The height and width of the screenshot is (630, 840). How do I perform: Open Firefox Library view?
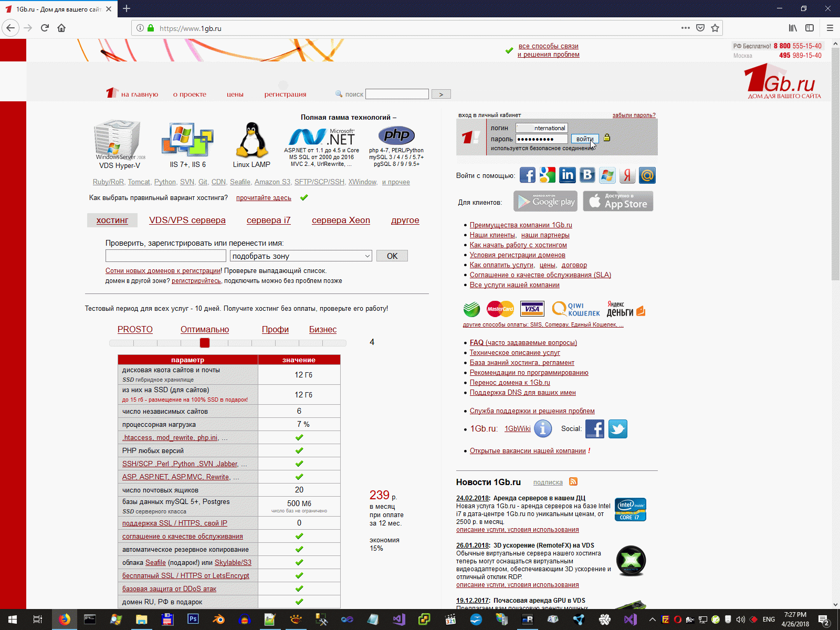click(x=793, y=28)
